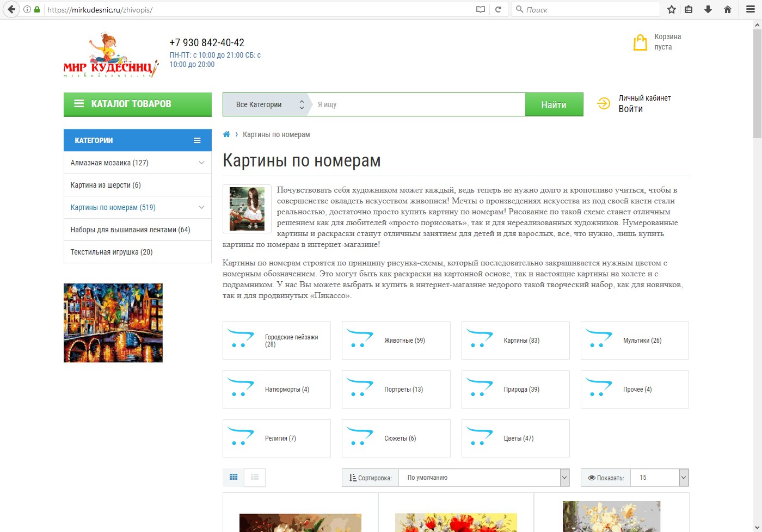Open the Цветы (47) subcategory

tap(515, 438)
